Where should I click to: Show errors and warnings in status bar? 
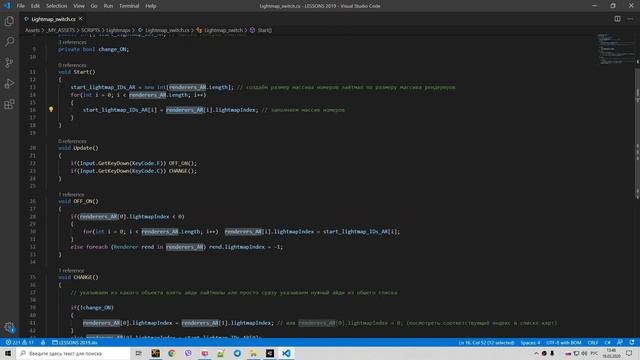[x=20, y=342]
